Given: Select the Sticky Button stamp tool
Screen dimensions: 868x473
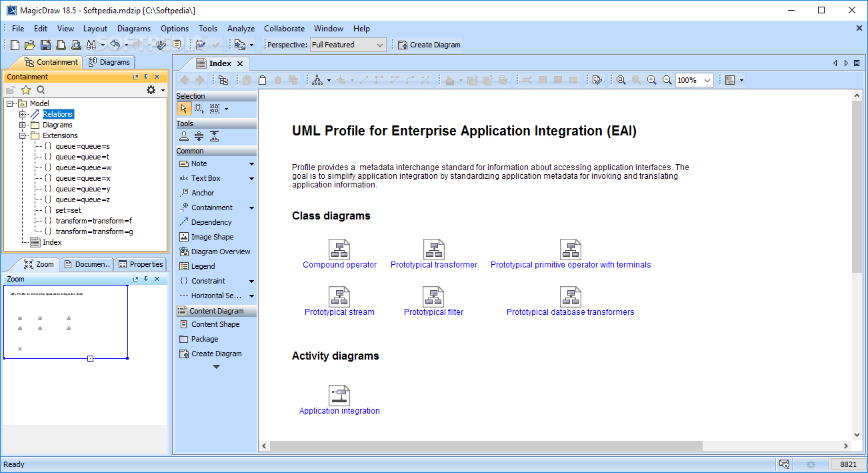Looking at the screenshot, I should [184, 136].
